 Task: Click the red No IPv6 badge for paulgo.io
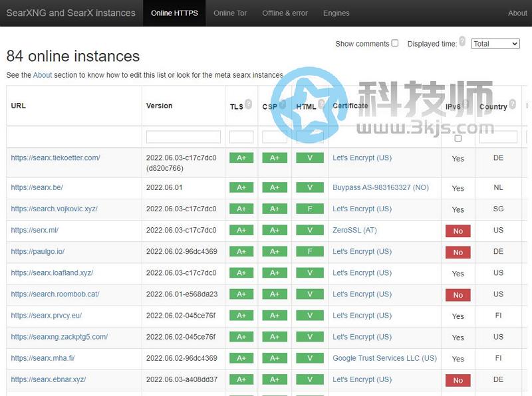tap(458, 252)
